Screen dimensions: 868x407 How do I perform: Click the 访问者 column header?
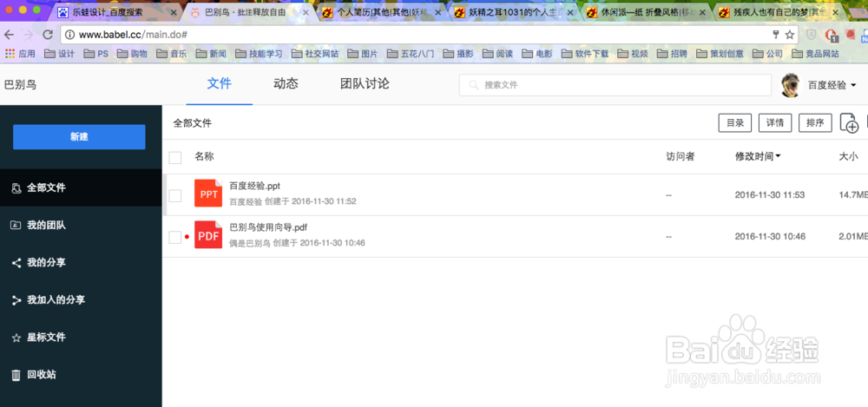click(681, 157)
